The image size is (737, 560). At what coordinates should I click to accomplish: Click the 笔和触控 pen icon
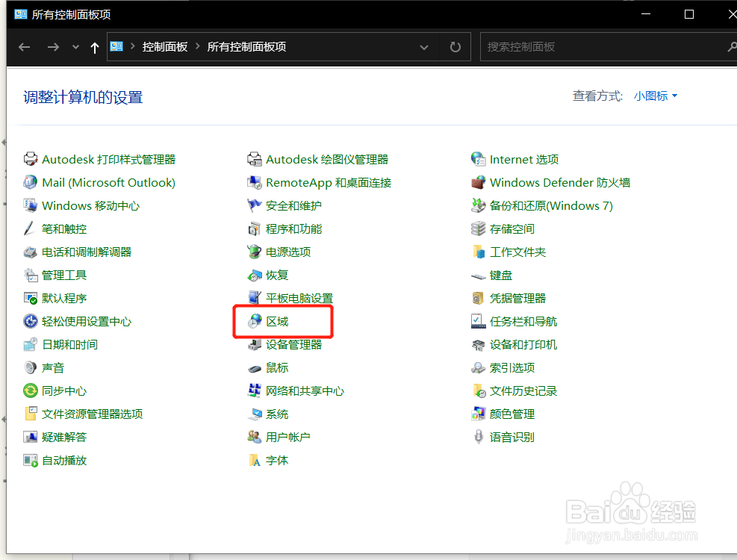tap(31, 229)
